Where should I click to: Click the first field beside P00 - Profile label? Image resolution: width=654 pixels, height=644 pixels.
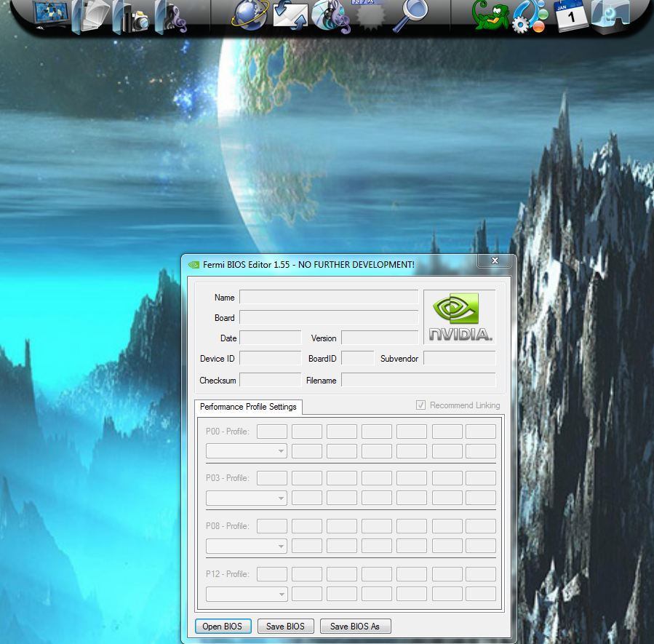(272, 432)
